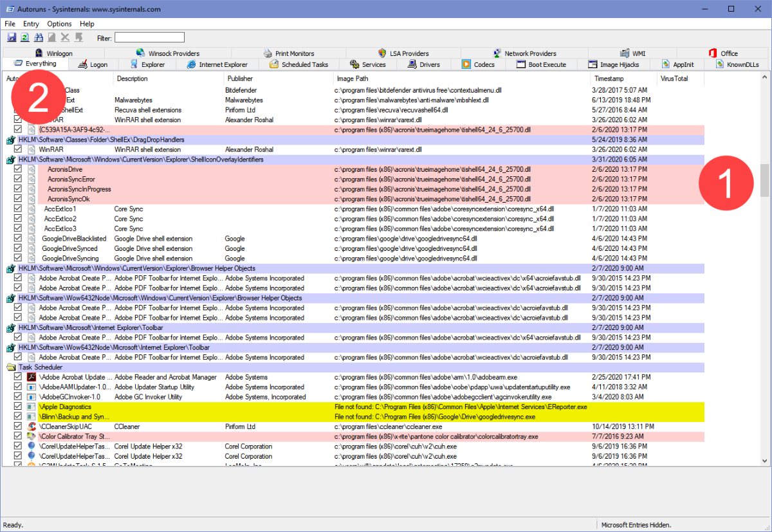Viewport: 772px width, 532px height.
Task: Sort by the Description column header
Action: (x=169, y=78)
